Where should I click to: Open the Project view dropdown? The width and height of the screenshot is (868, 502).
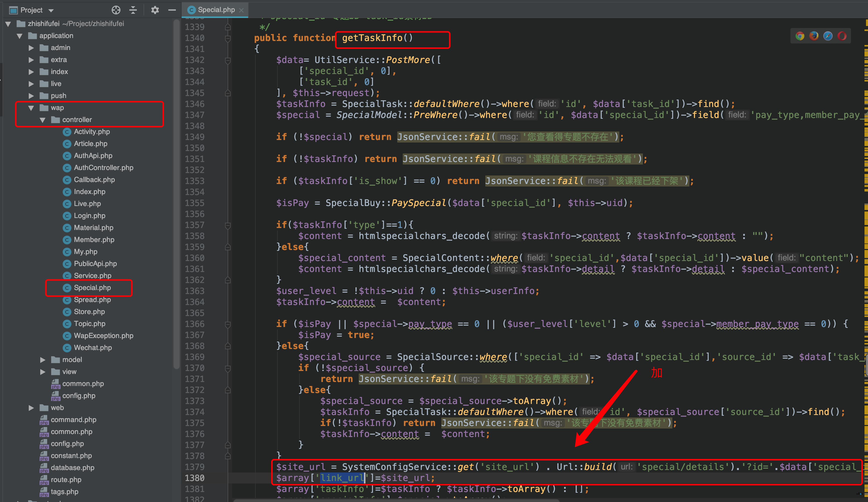coord(51,10)
